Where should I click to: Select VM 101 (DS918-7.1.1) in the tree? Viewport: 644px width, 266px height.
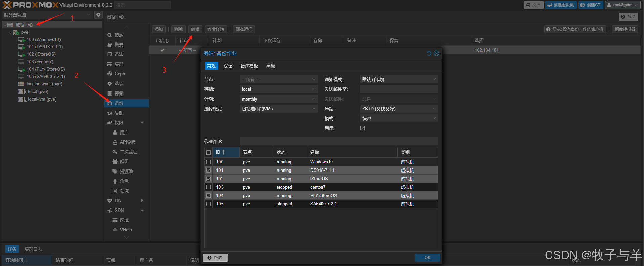44,47
